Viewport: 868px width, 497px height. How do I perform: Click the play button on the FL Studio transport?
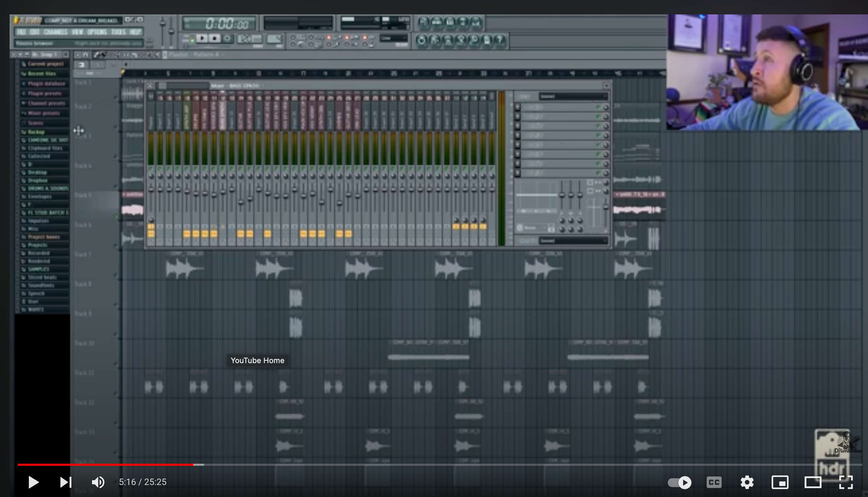202,38
